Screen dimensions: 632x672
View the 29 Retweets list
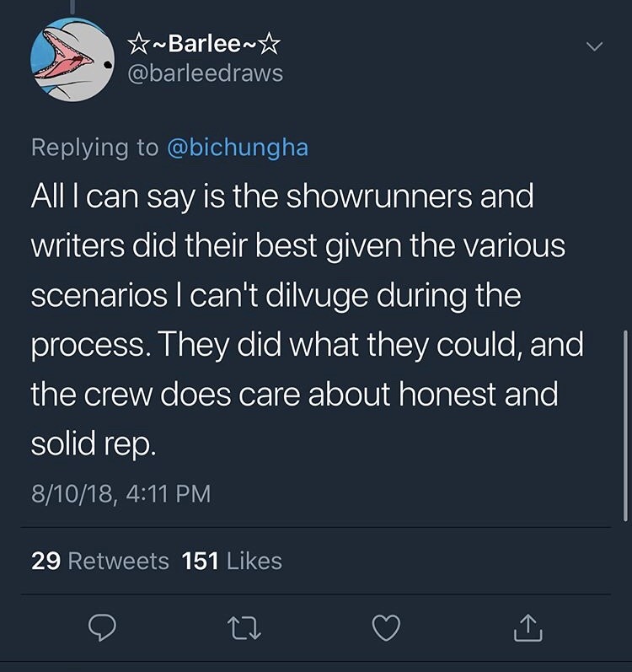(100, 561)
